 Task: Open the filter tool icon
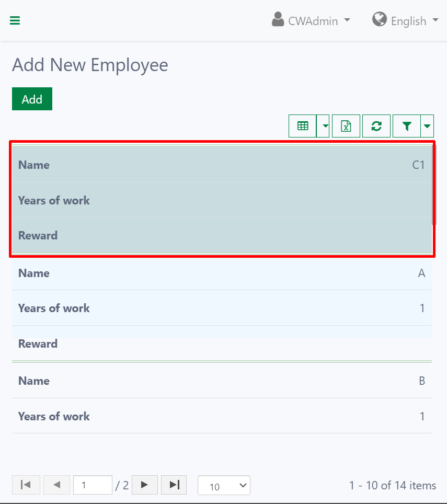pos(407,126)
